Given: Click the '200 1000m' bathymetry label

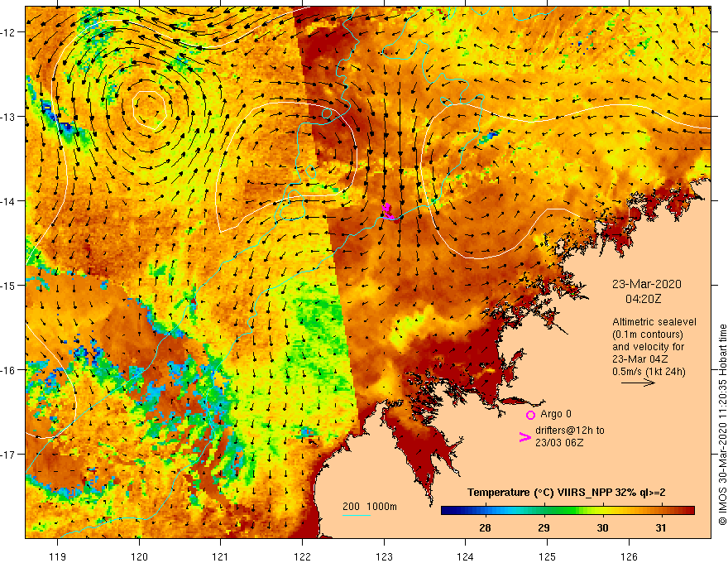Looking at the screenshot, I should (x=370, y=507).
